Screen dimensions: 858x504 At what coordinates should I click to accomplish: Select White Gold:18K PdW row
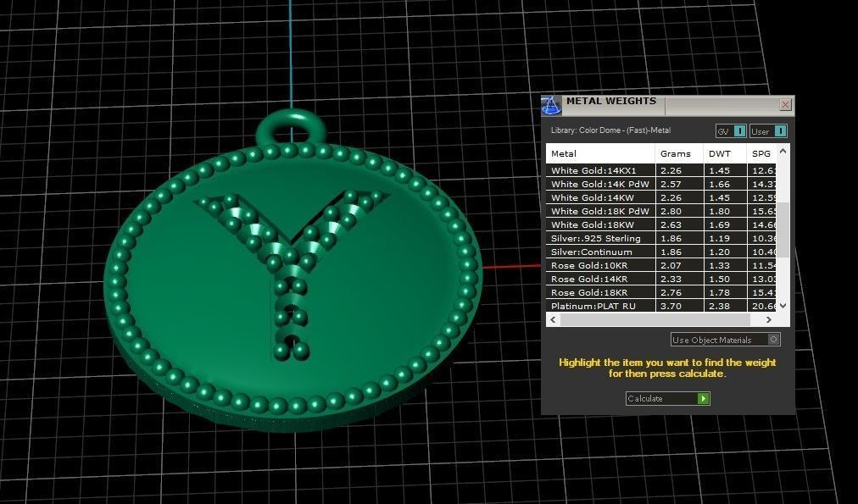click(x=660, y=211)
